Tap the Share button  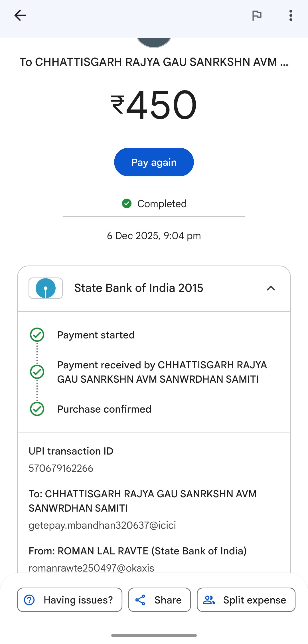159,600
